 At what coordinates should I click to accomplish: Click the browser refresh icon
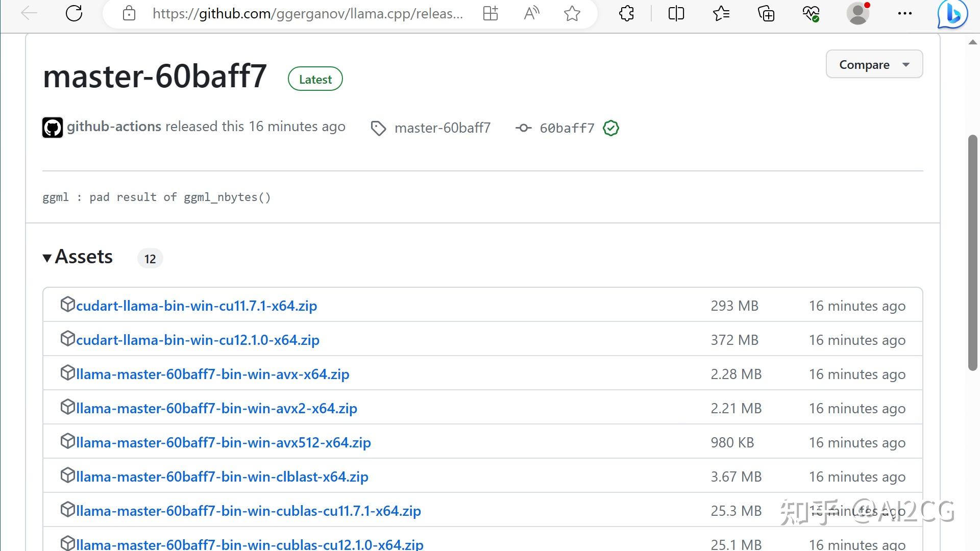point(74,14)
